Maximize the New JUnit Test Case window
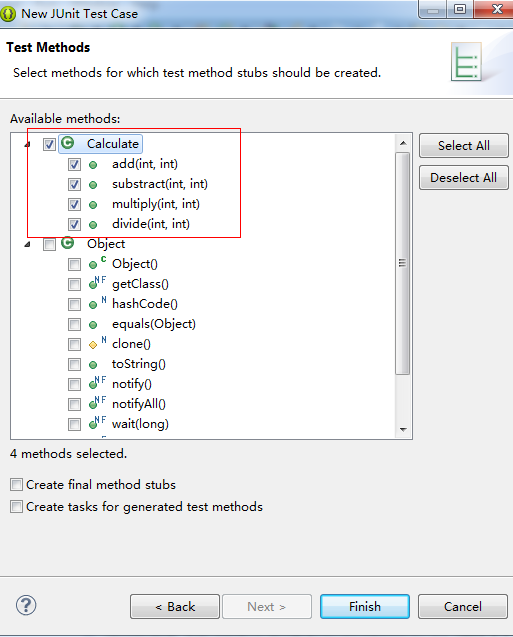 460,9
